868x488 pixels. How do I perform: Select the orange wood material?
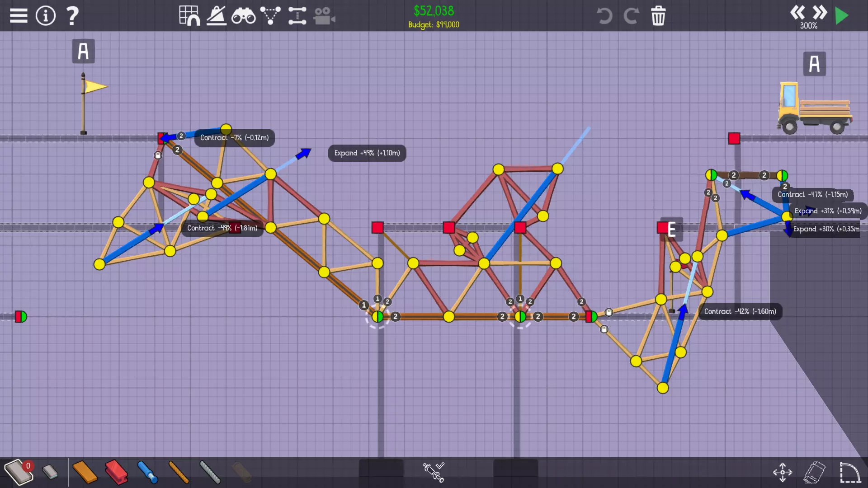click(85, 472)
